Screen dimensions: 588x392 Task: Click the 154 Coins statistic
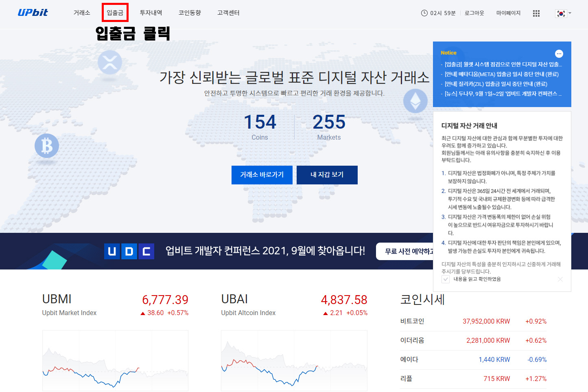[x=260, y=127]
